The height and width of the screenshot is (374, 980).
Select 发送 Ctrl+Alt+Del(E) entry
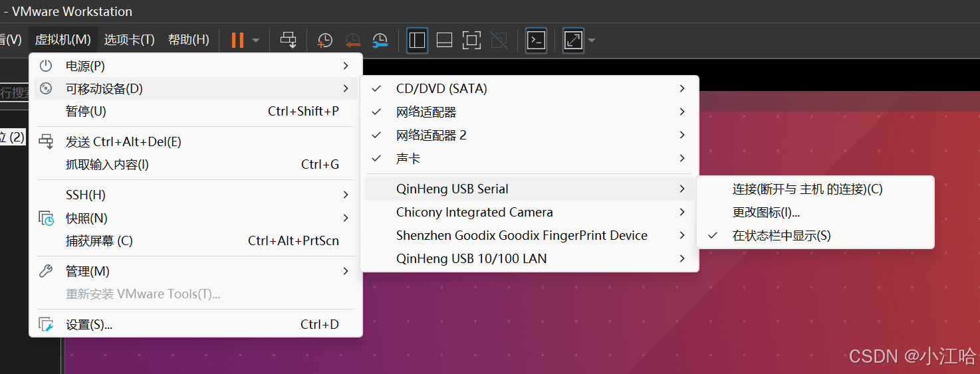195,141
